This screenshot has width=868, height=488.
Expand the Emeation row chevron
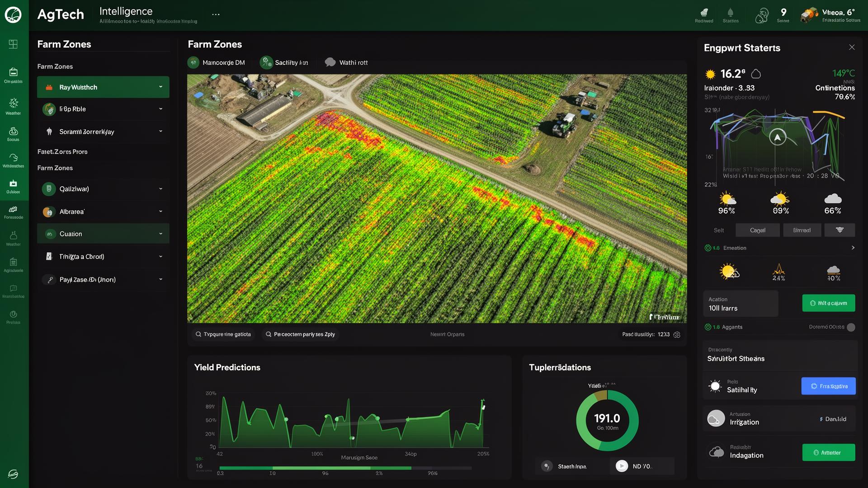point(853,248)
